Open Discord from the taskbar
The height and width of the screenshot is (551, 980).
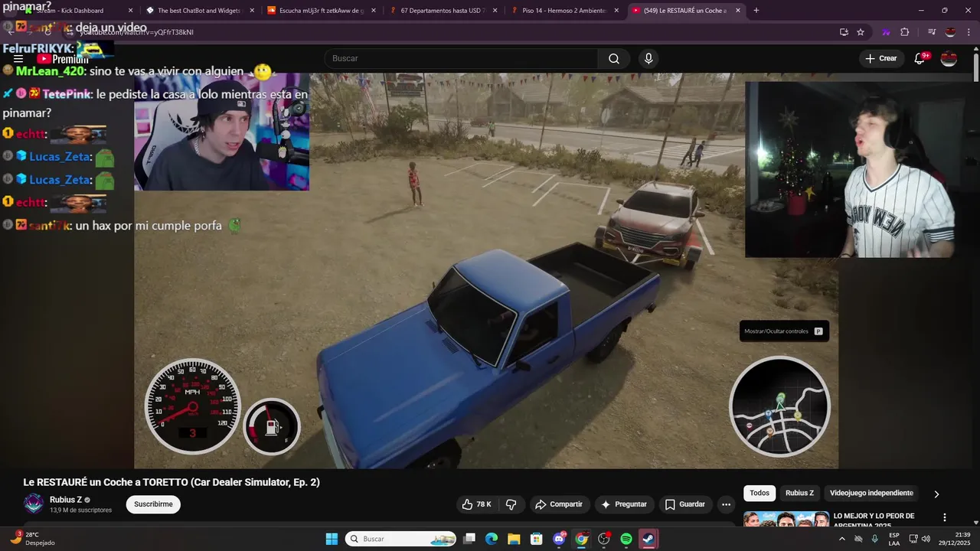(559, 539)
